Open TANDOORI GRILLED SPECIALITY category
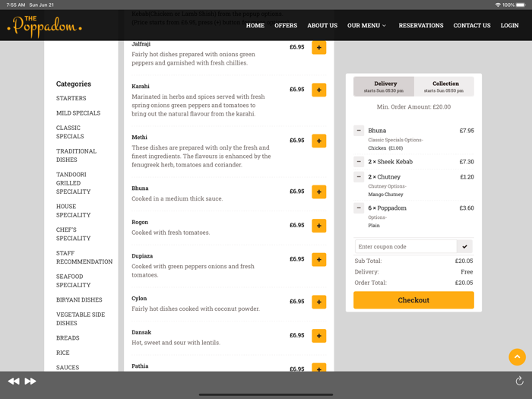 tap(73, 183)
